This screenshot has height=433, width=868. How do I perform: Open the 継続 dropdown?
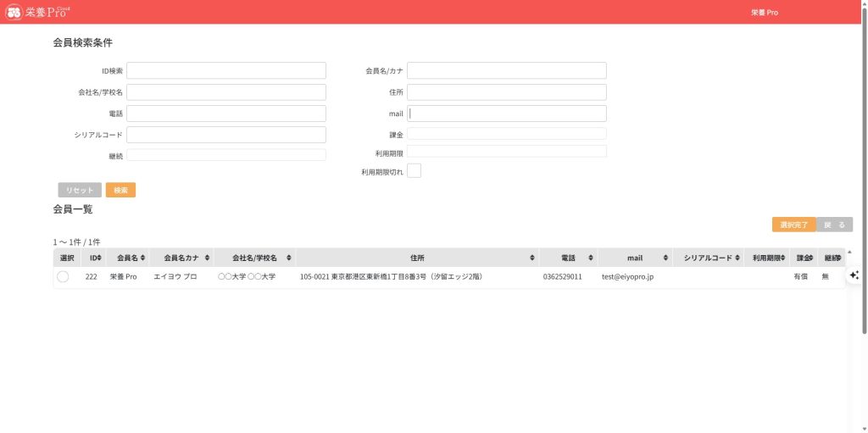click(x=226, y=155)
